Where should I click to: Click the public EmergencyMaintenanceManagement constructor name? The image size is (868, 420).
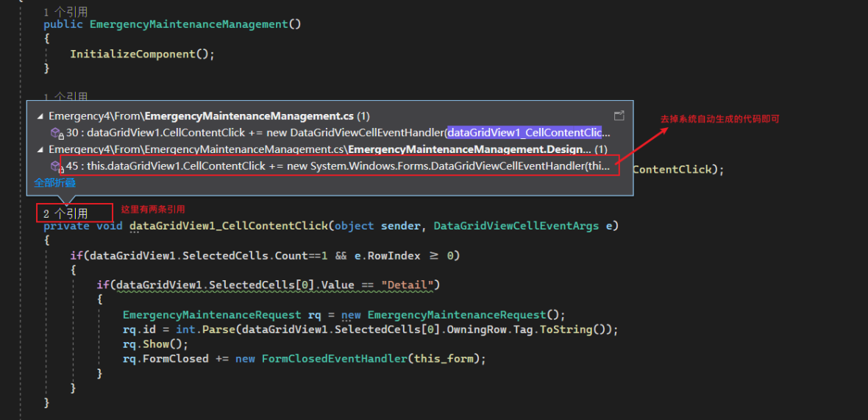(x=189, y=24)
